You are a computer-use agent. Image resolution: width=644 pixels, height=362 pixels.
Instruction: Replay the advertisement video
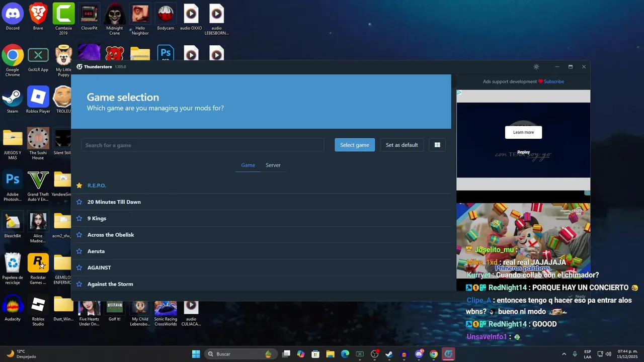pyautogui.click(x=524, y=152)
